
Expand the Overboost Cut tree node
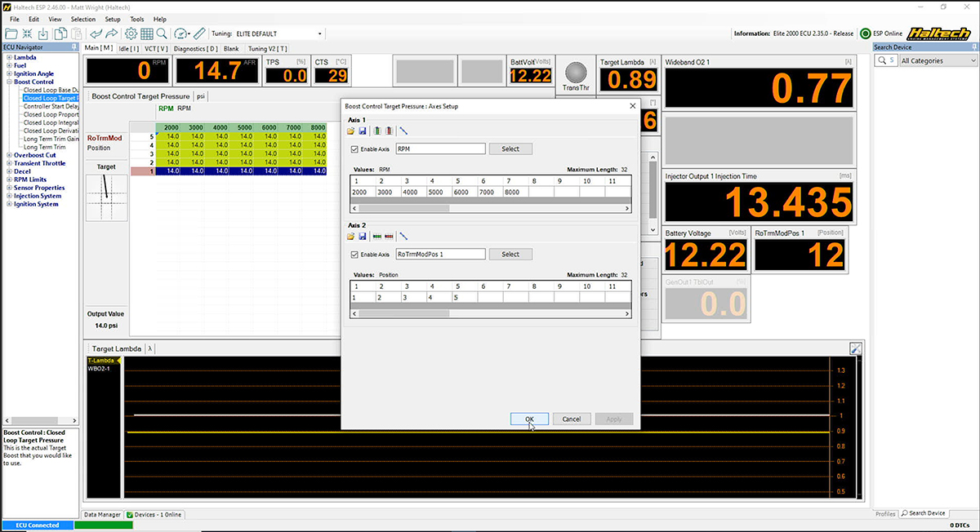coord(9,155)
